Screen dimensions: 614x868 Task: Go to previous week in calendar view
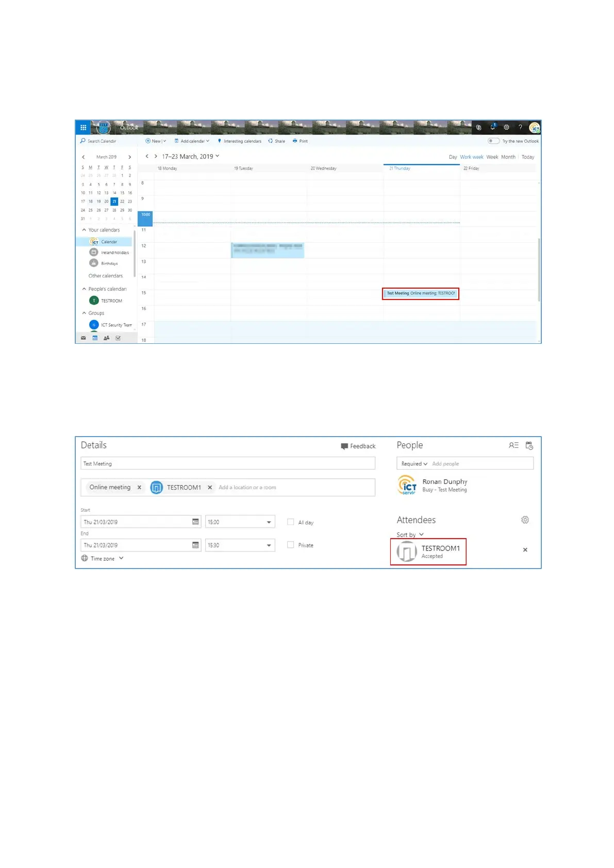coord(147,156)
